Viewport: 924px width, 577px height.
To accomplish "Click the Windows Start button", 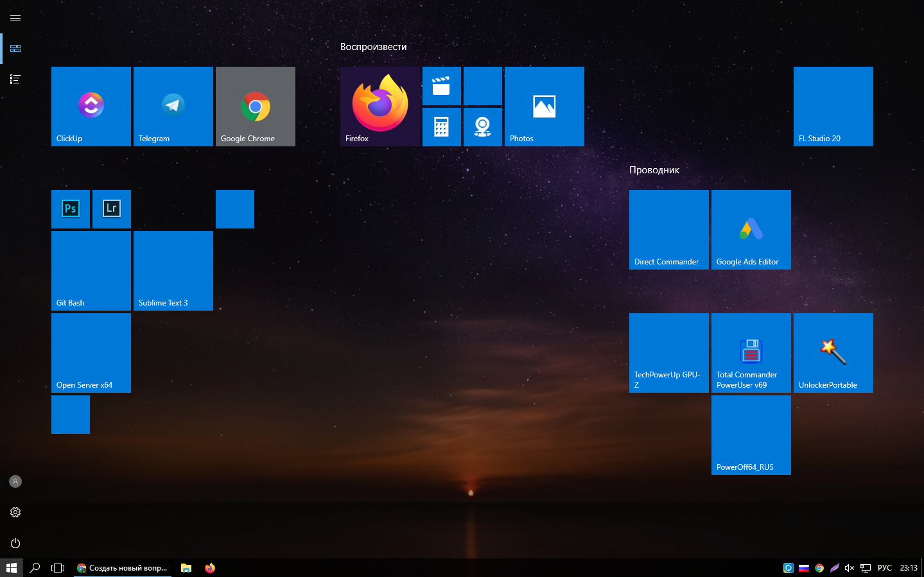I will (x=12, y=568).
